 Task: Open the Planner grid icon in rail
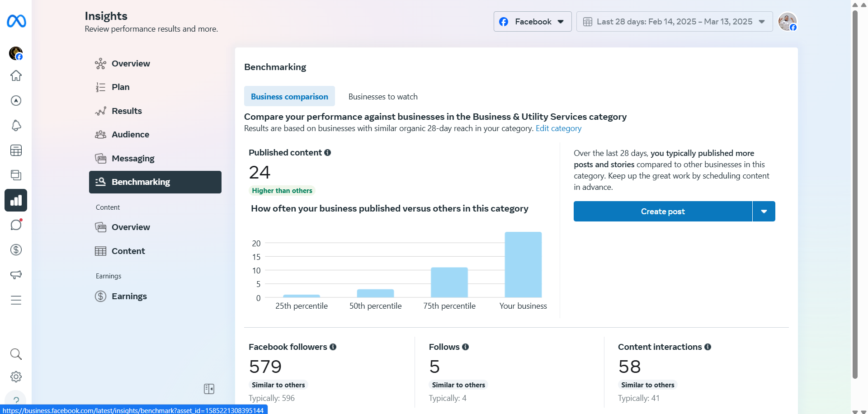16,151
